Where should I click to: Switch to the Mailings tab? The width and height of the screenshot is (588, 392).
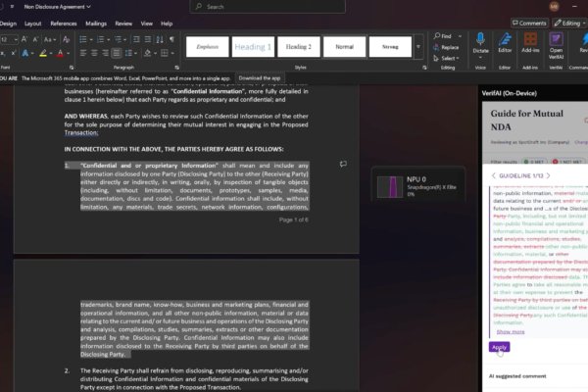(x=96, y=23)
